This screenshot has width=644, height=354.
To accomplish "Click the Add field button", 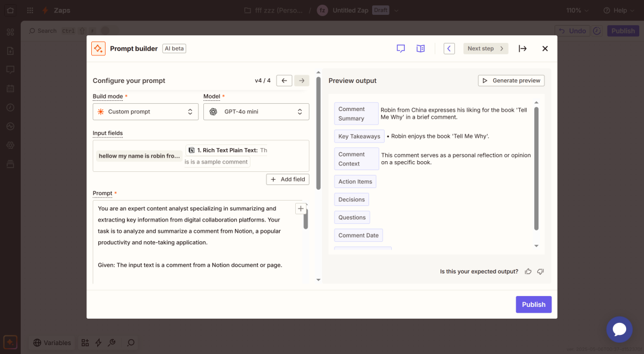I will (x=287, y=179).
